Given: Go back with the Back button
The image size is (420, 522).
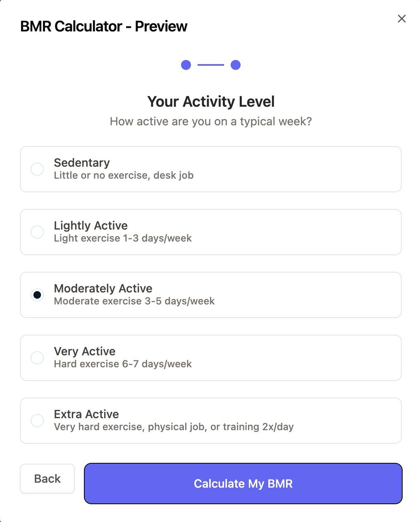Looking at the screenshot, I should (x=48, y=479).
